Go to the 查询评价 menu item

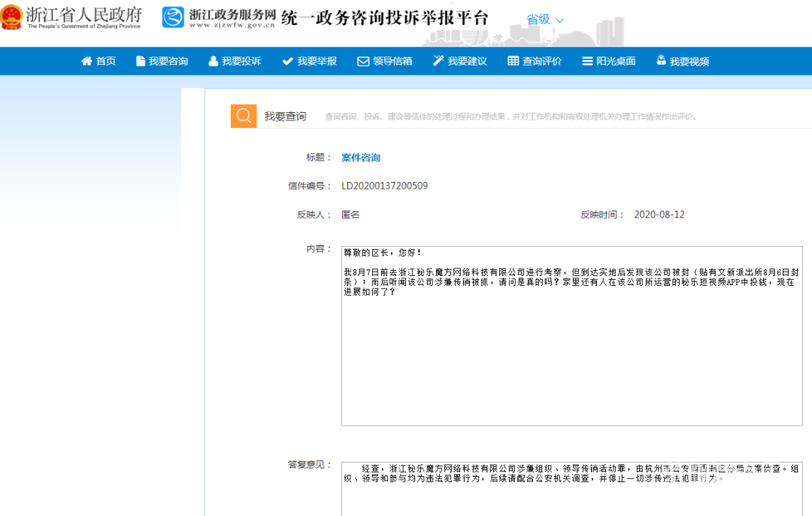542,62
